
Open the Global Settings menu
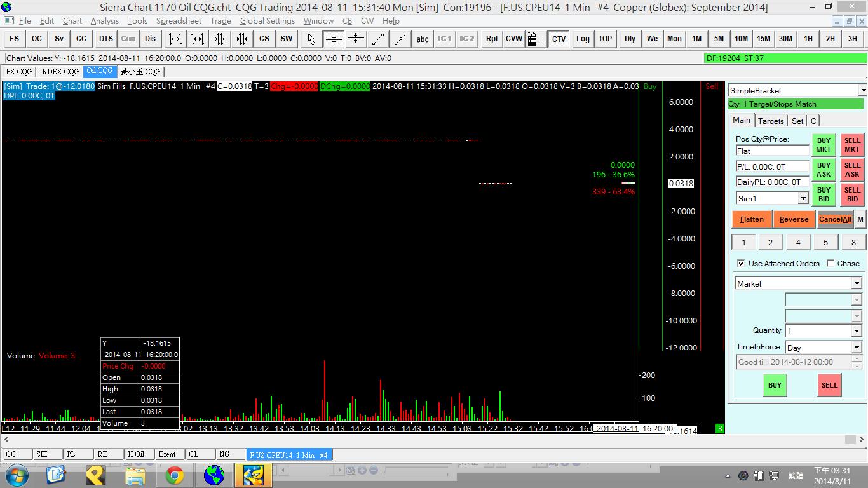pos(268,20)
